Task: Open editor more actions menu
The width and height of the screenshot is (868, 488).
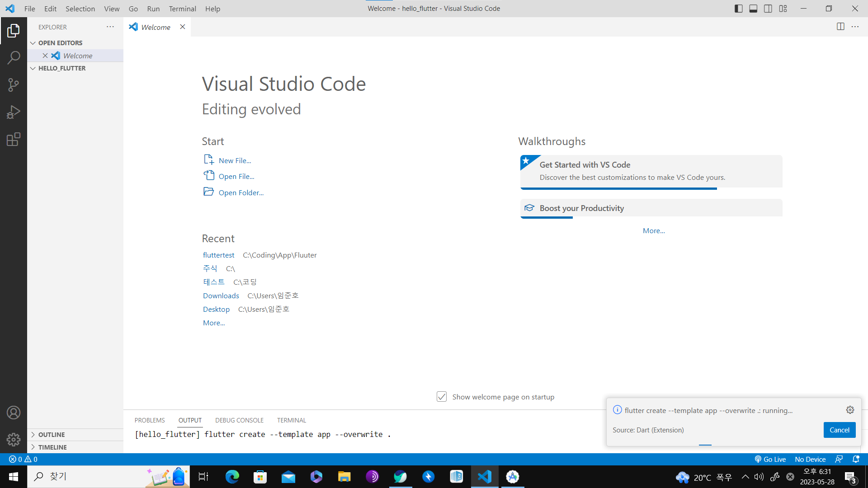Action: (x=855, y=27)
